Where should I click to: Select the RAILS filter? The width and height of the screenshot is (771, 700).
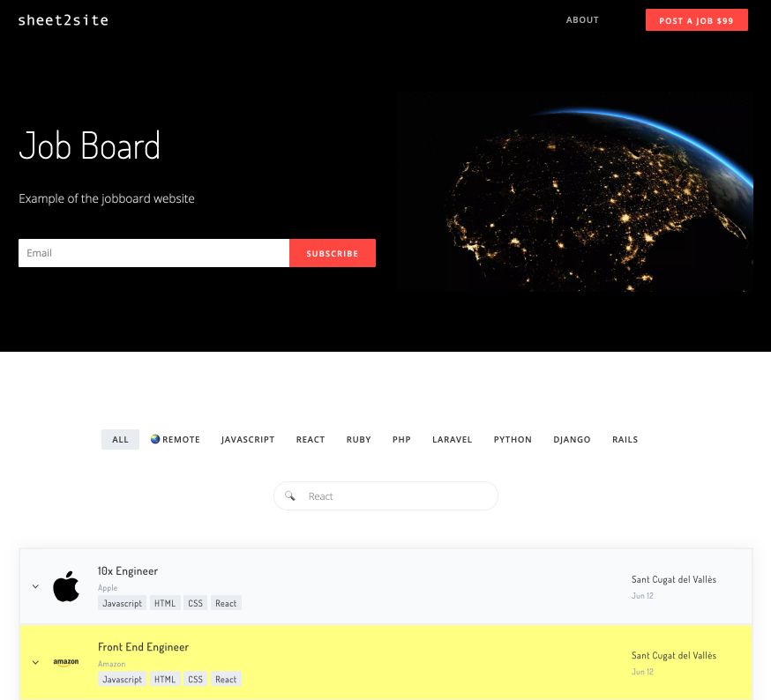[625, 439]
